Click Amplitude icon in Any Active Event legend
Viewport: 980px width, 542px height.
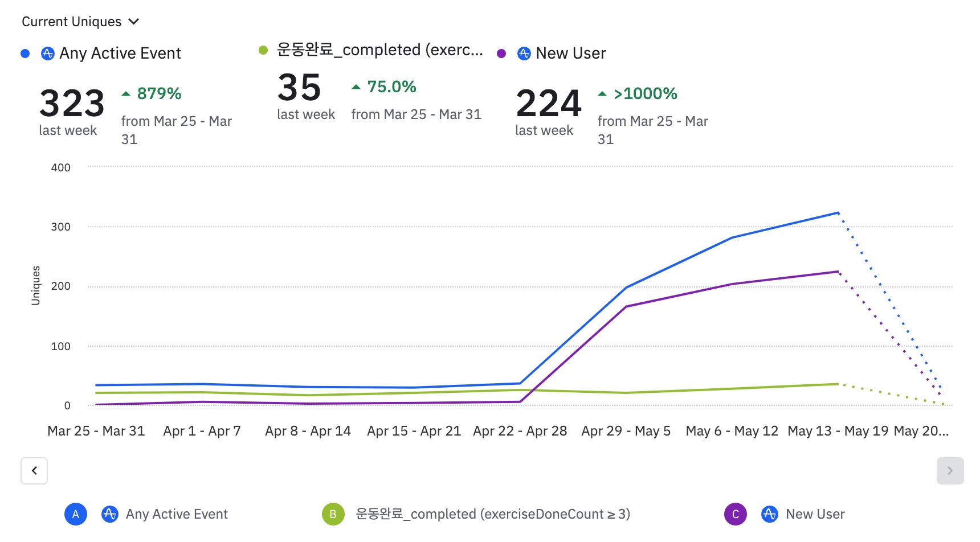coord(109,514)
